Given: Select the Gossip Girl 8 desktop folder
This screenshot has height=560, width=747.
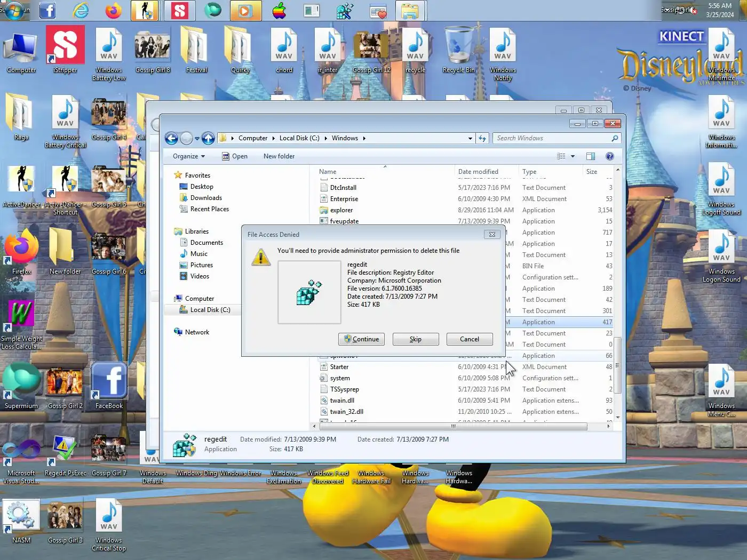Looking at the screenshot, I should 153,52.
